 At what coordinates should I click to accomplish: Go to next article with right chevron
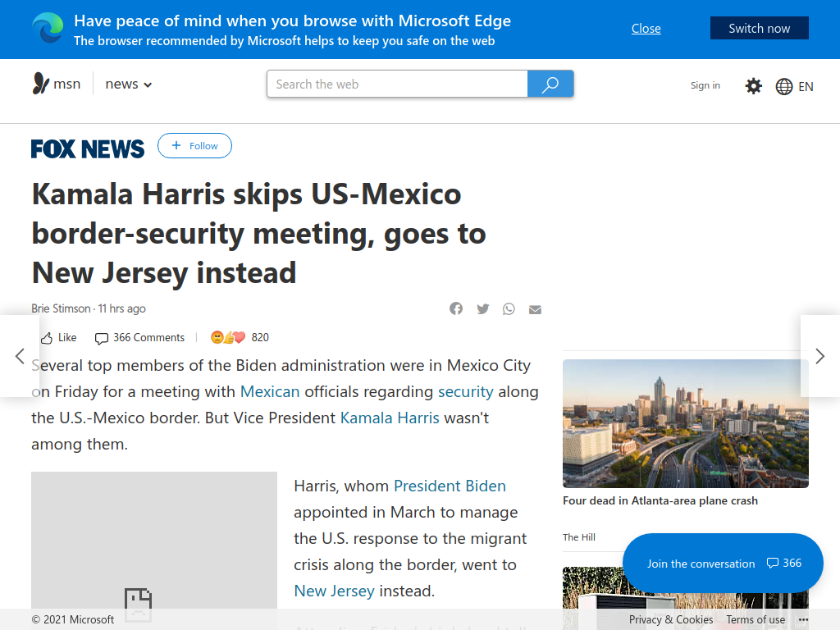click(819, 356)
